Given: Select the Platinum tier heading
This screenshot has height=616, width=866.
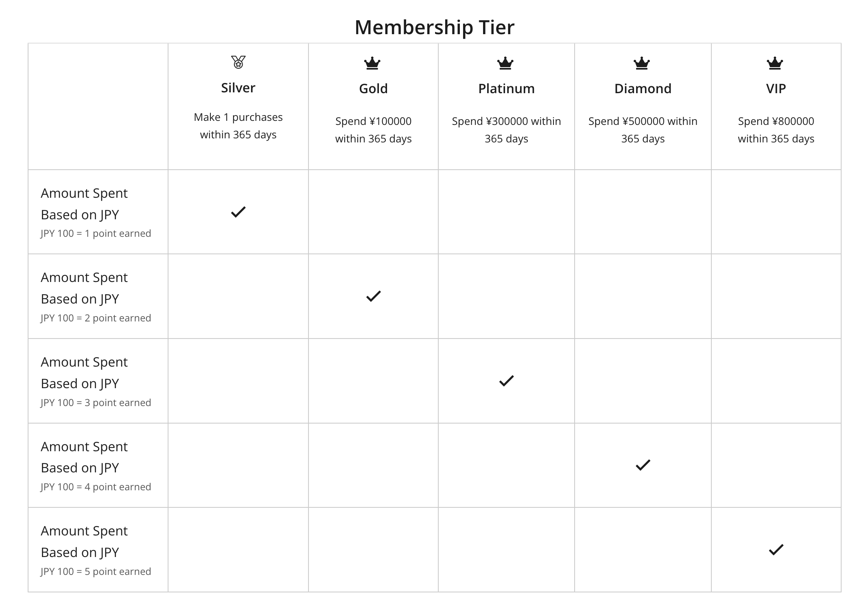Looking at the screenshot, I should [506, 89].
